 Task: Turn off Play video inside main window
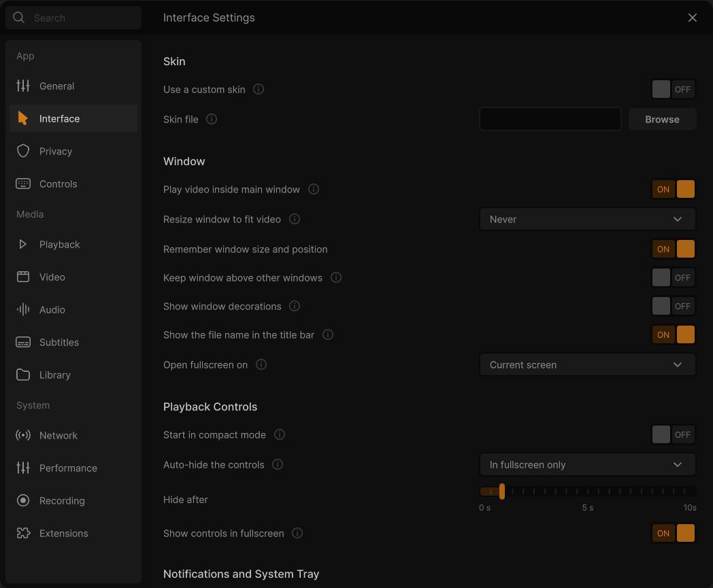[x=674, y=189]
